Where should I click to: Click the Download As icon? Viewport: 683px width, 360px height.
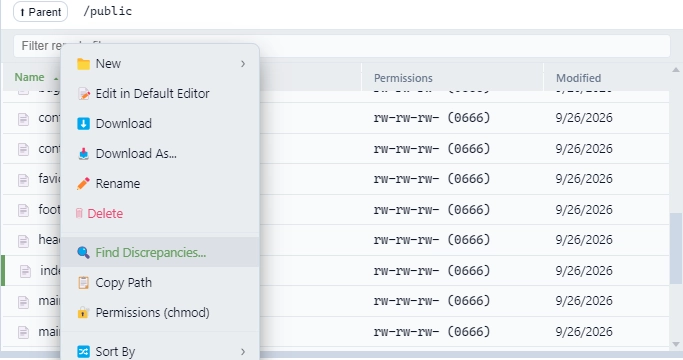click(83, 154)
